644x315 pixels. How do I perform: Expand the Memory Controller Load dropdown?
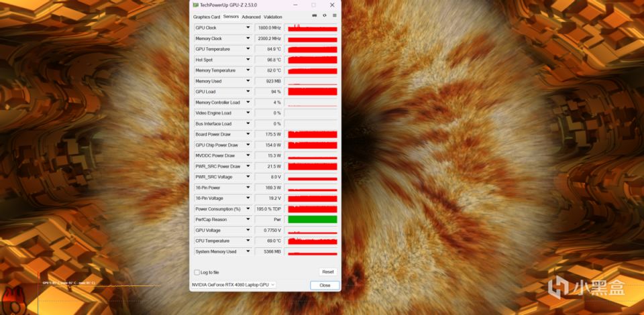248,102
